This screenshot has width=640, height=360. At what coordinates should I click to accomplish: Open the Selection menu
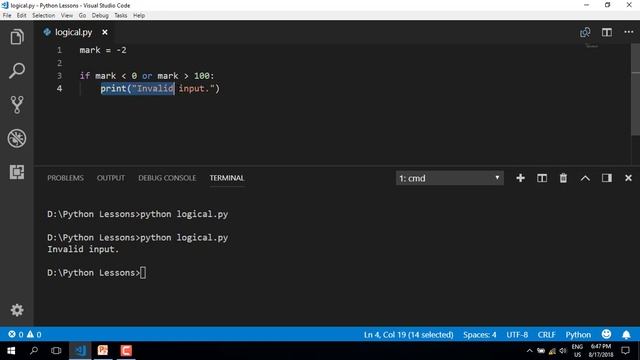[44, 16]
